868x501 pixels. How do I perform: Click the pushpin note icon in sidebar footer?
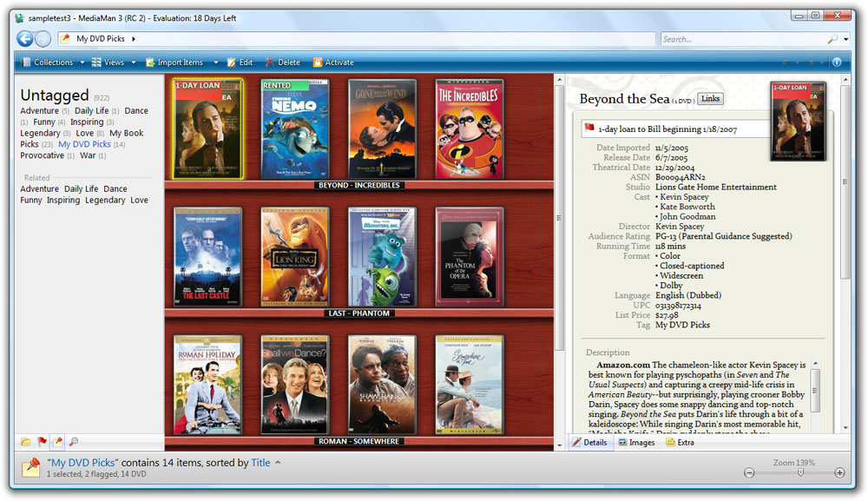[57, 442]
